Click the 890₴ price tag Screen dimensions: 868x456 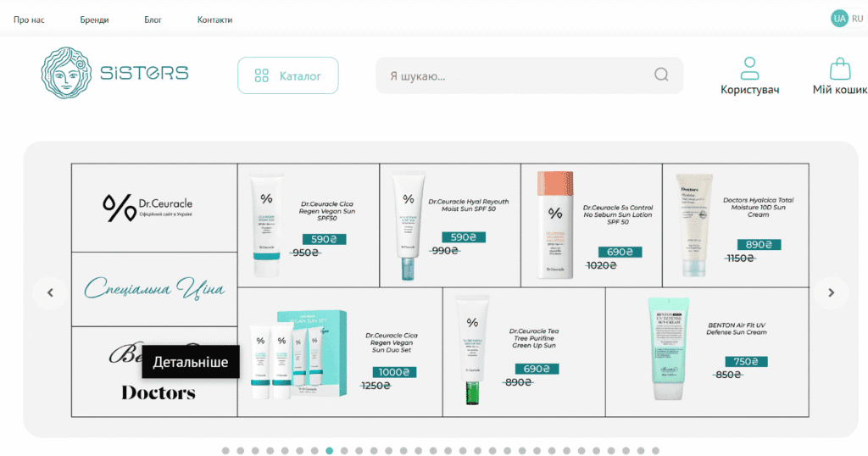pos(759,245)
